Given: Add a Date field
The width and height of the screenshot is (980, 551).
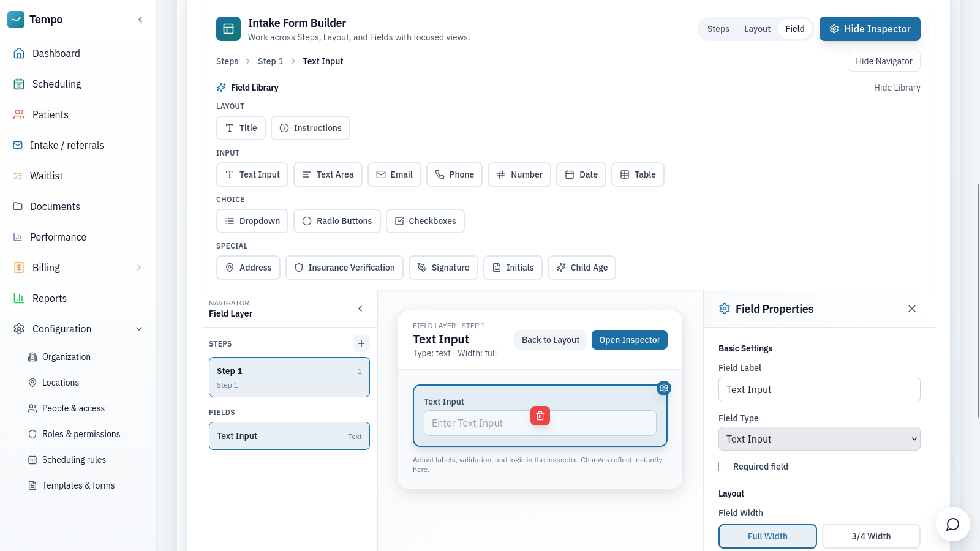Looking at the screenshot, I should 581,174.
